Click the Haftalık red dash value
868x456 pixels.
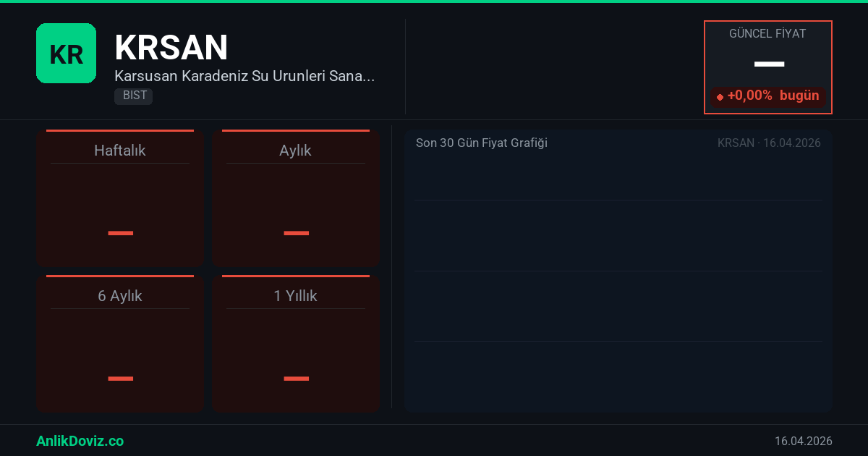[120, 233]
